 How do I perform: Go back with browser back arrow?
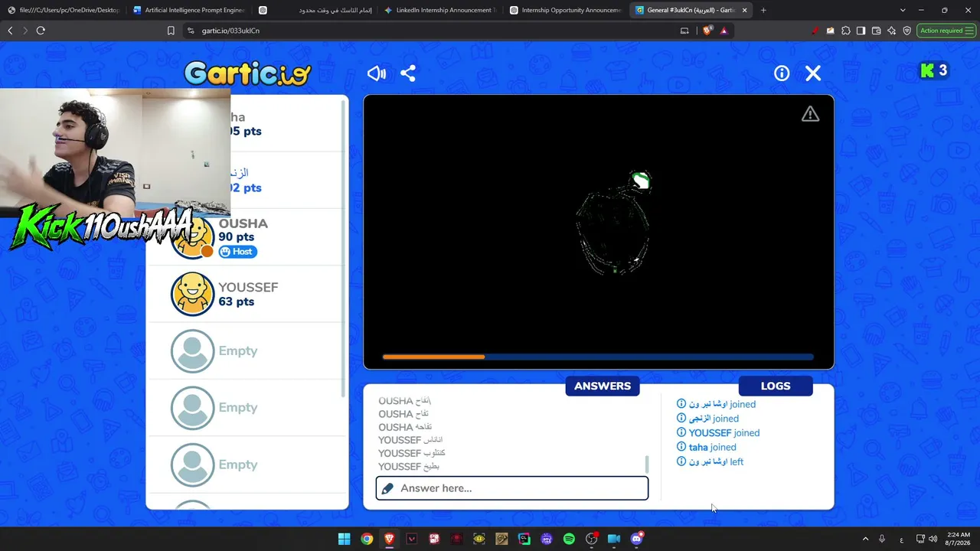point(10,31)
